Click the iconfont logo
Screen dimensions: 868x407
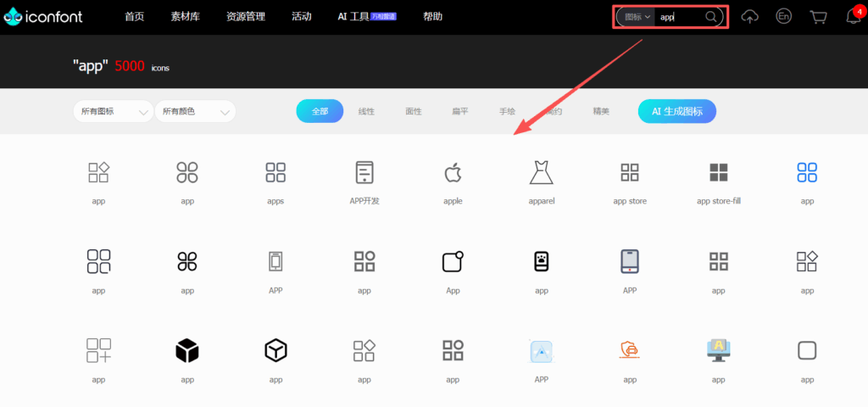42,17
